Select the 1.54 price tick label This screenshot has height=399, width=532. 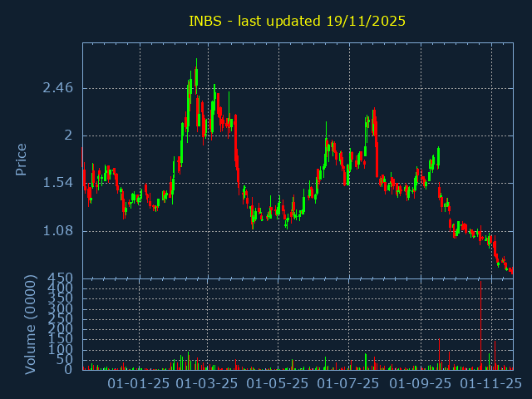57,183
